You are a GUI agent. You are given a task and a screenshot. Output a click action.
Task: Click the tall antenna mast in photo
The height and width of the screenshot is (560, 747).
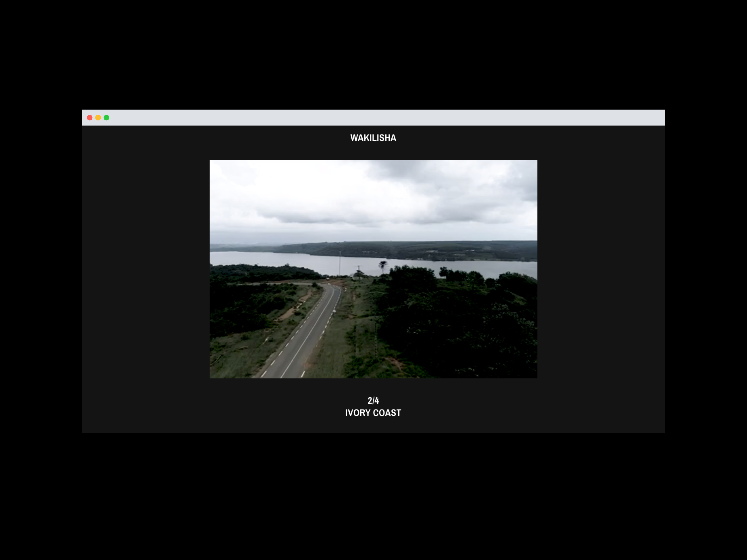[340, 263]
